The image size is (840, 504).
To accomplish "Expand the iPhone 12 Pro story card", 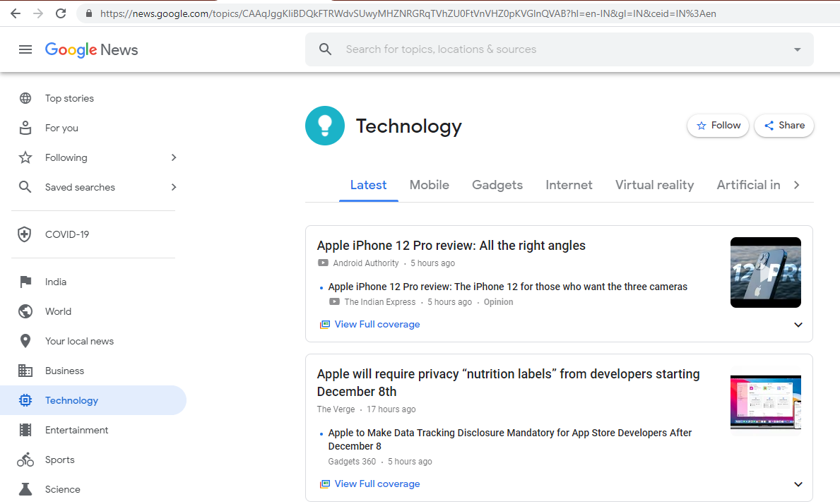I will pyautogui.click(x=798, y=324).
